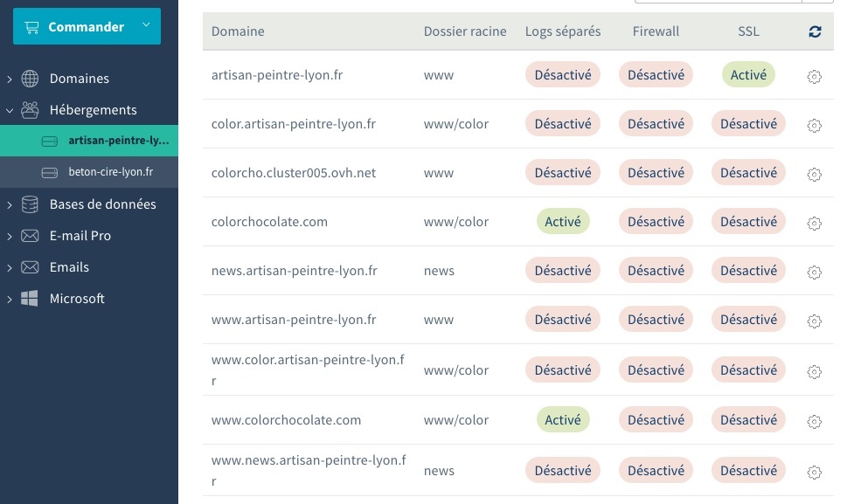Open the Commander dropdown button

pos(87,26)
